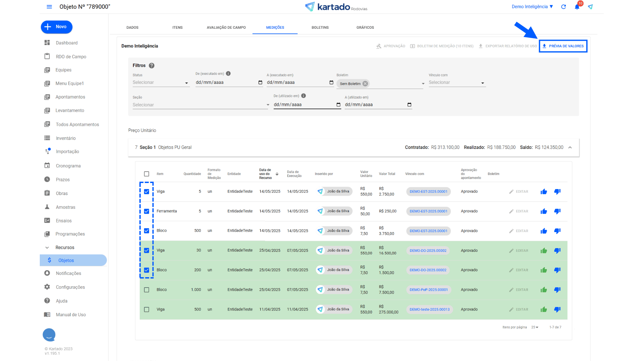Click info icon beside De (executado em)
644x361 pixels.
pyautogui.click(x=228, y=73)
